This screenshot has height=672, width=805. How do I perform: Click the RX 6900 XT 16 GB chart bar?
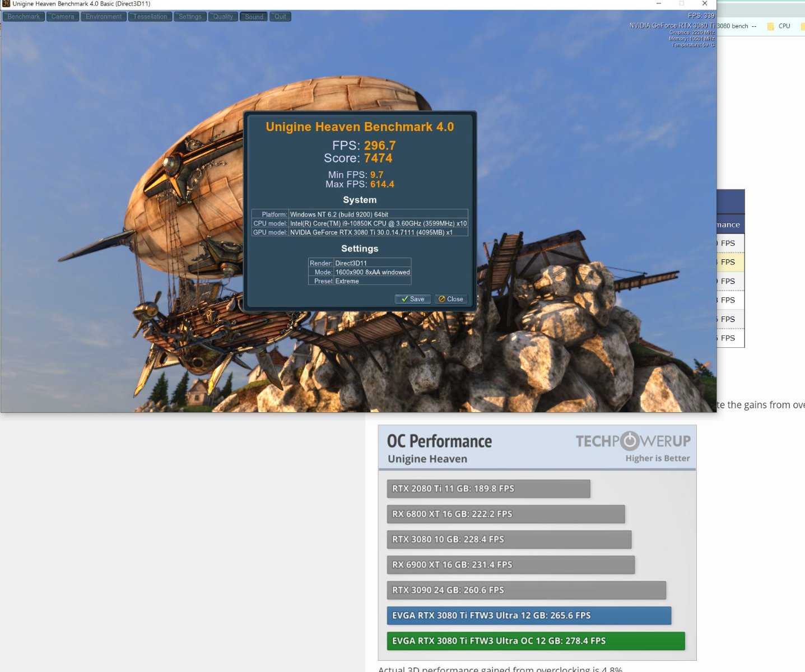pos(510,564)
